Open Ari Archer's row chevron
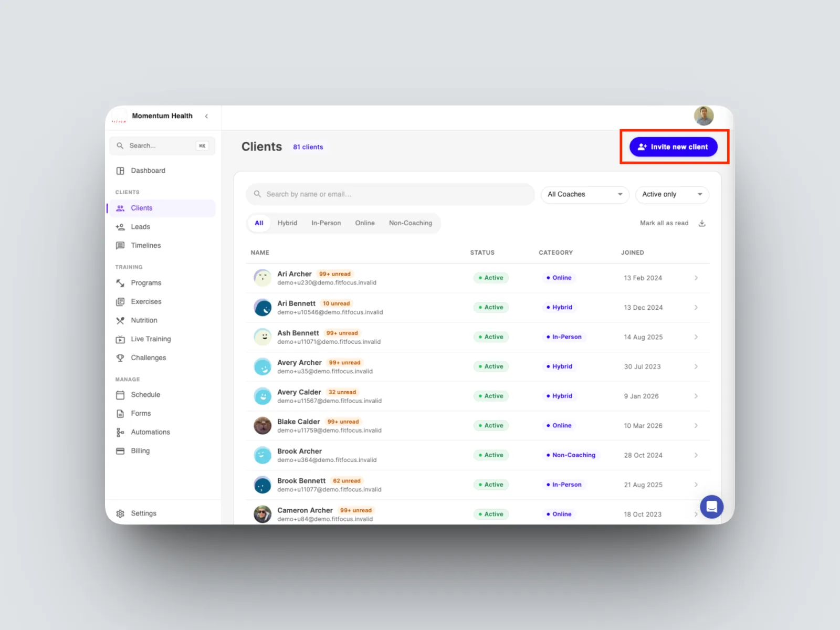 tap(696, 278)
